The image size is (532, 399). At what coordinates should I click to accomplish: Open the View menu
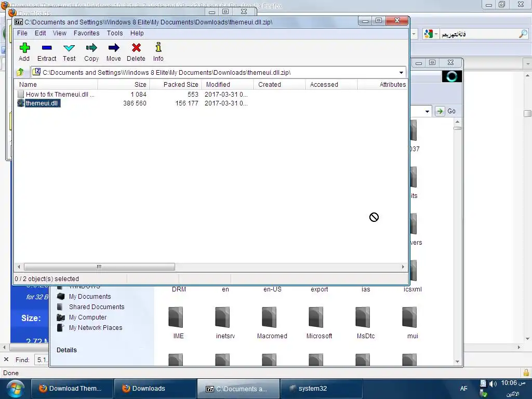[59, 33]
